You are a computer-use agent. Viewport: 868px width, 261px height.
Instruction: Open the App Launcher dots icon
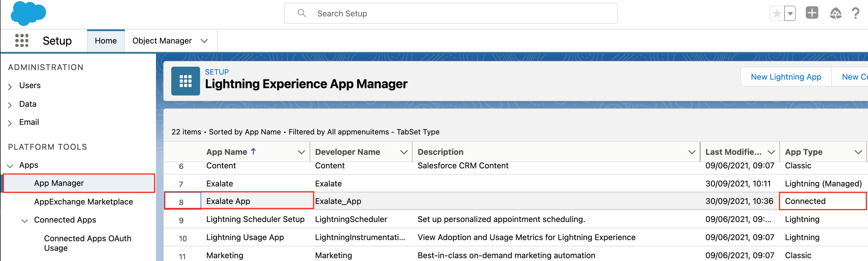pos(21,40)
